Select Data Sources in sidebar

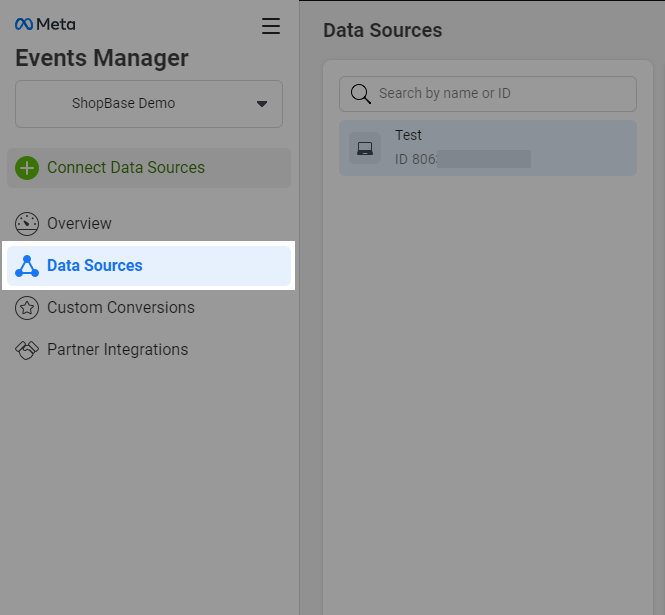point(149,266)
